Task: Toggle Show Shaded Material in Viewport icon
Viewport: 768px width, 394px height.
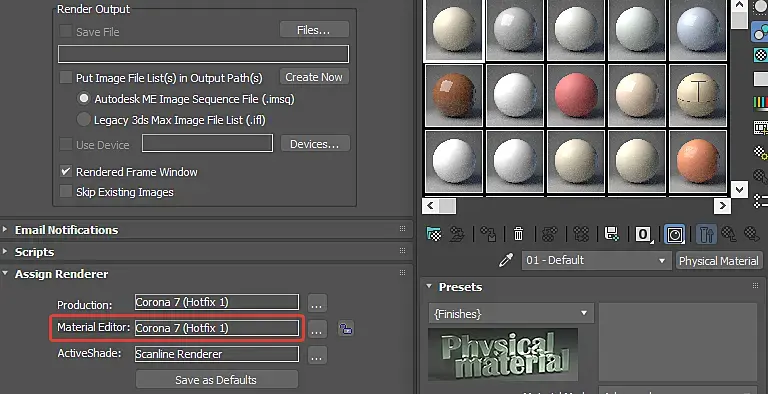Action: 674,234
